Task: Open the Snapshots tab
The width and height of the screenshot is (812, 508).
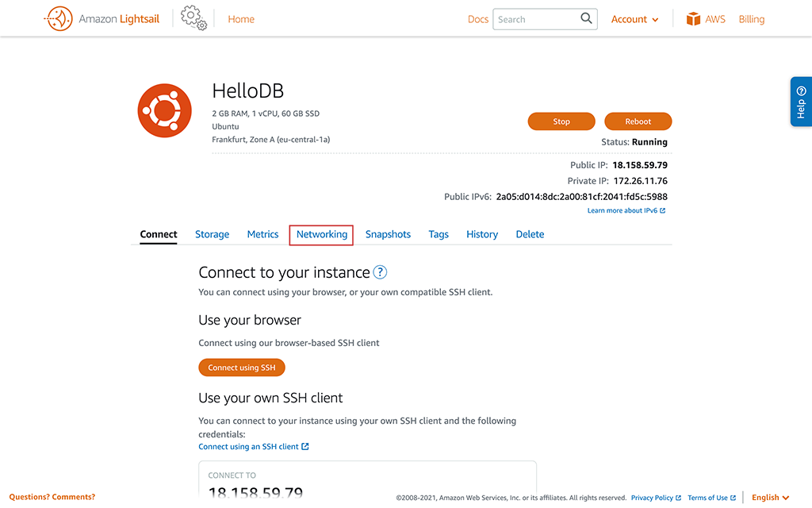Action: point(388,234)
